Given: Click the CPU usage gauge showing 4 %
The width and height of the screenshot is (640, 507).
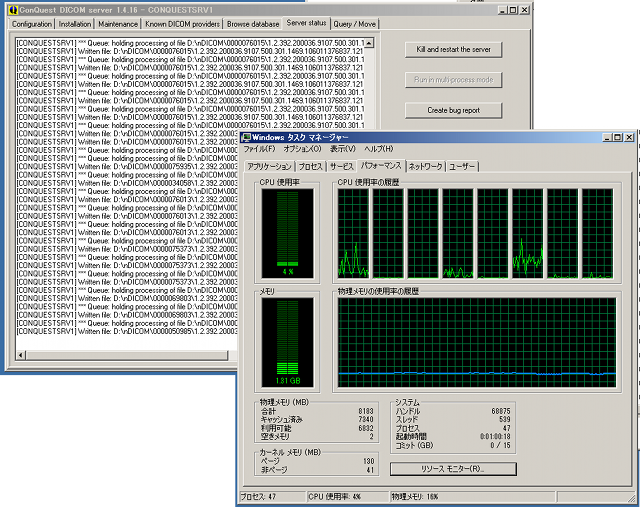Looking at the screenshot, I should click(288, 233).
